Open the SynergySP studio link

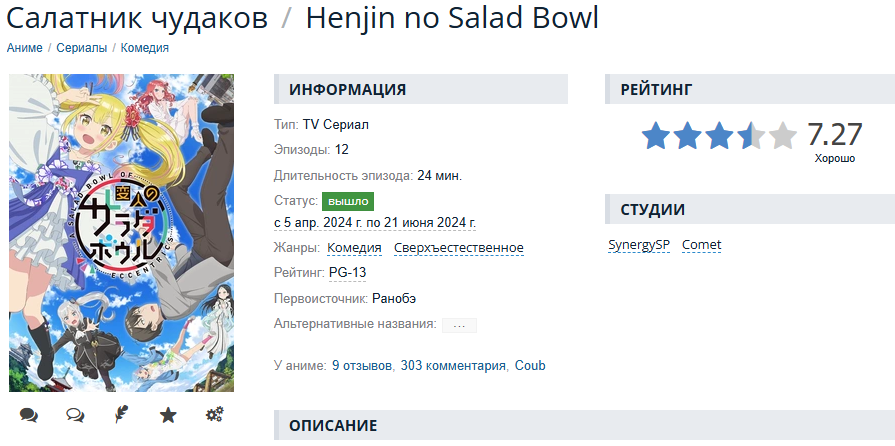[639, 245]
